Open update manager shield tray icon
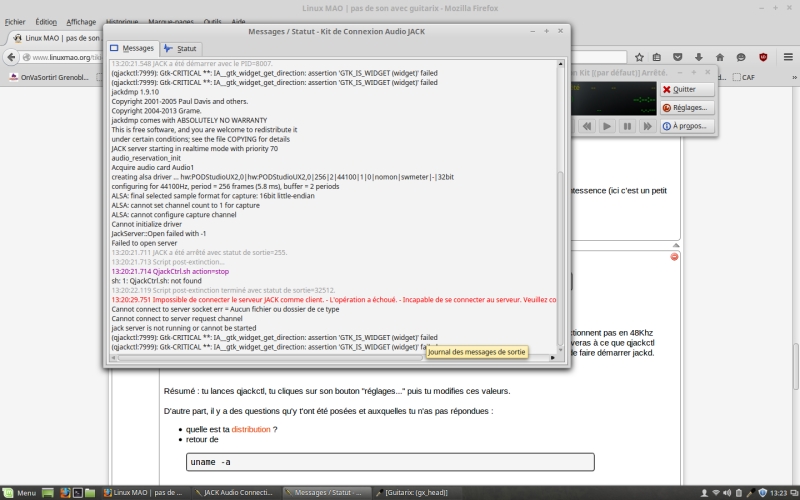This screenshot has height=500, width=800. coord(763,493)
